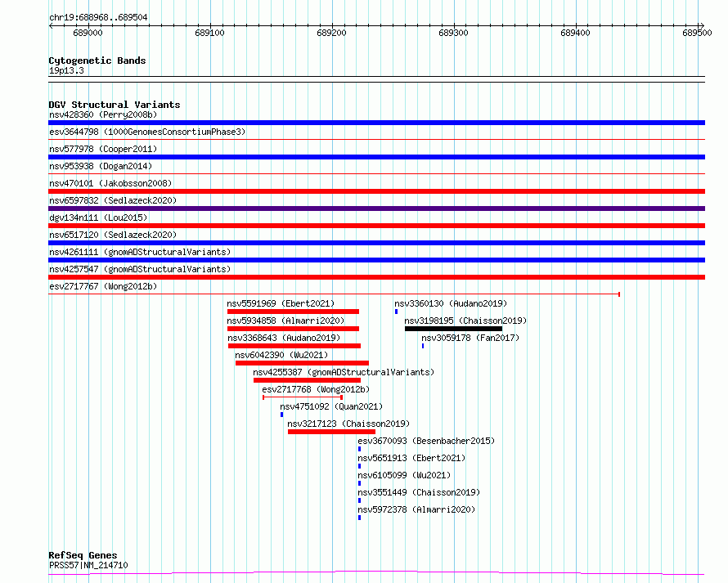Open nsv953938 (Dogan2014) variant
The height and width of the screenshot is (583, 728).
[101, 166]
